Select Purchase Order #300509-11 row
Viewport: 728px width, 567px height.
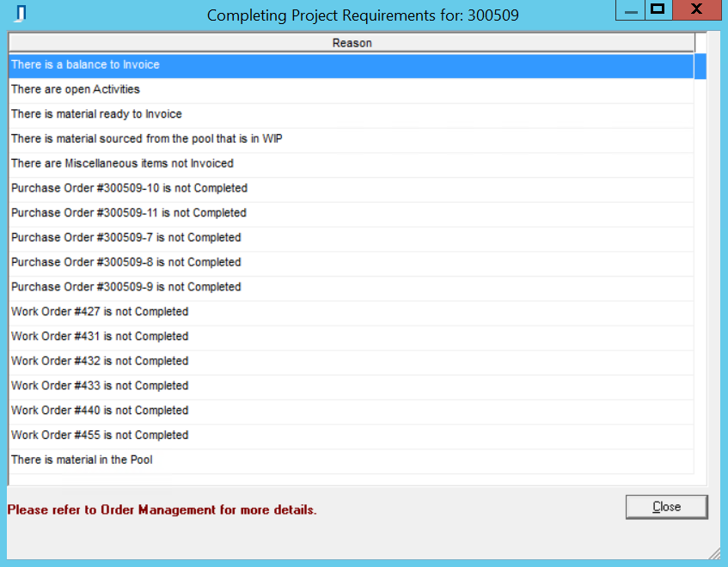[352, 213]
